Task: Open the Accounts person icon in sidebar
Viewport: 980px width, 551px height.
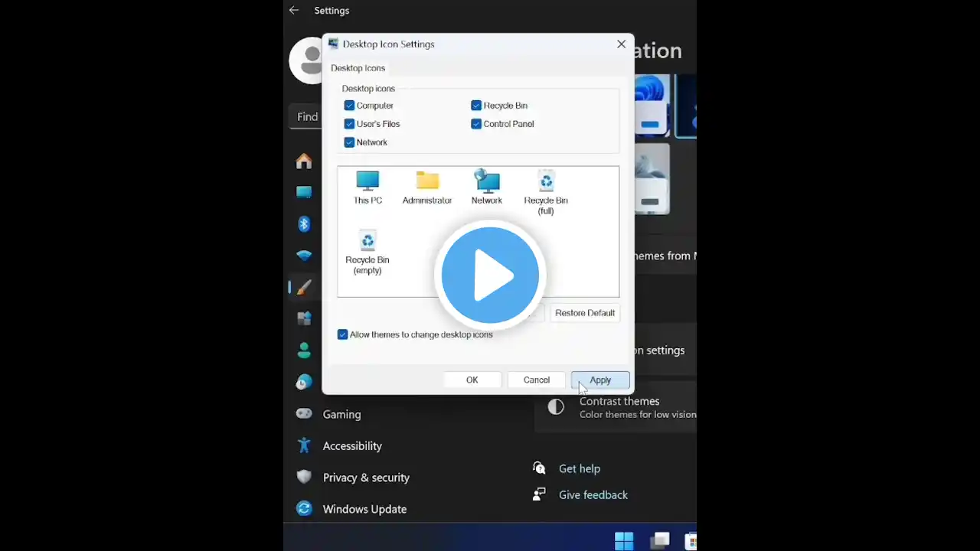Action: click(x=304, y=350)
